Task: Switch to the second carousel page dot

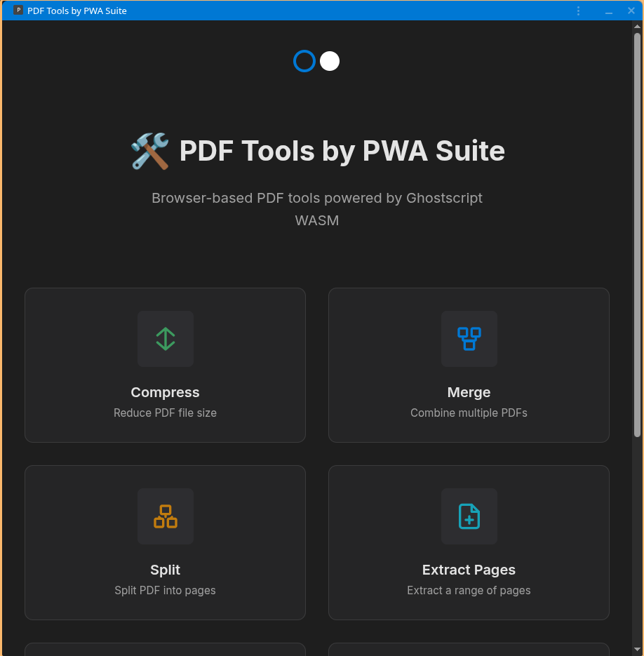Action: click(330, 61)
